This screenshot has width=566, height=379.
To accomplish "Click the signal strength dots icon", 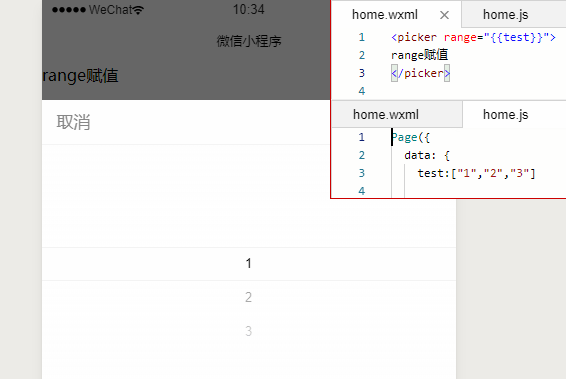I will coord(69,10).
